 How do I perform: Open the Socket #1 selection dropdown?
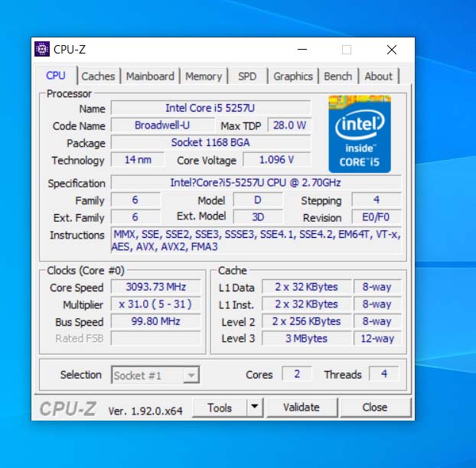pyautogui.click(x=155, y=375)
